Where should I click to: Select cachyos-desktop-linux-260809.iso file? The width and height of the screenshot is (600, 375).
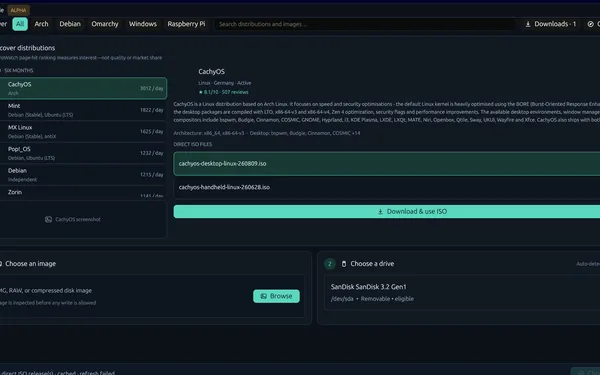point(386,164)
